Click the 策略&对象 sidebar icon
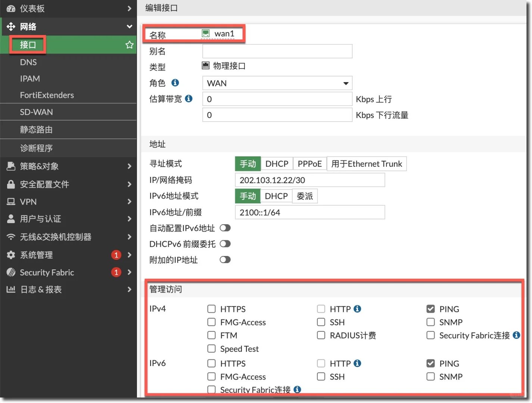532x403 pixels. 10,166
